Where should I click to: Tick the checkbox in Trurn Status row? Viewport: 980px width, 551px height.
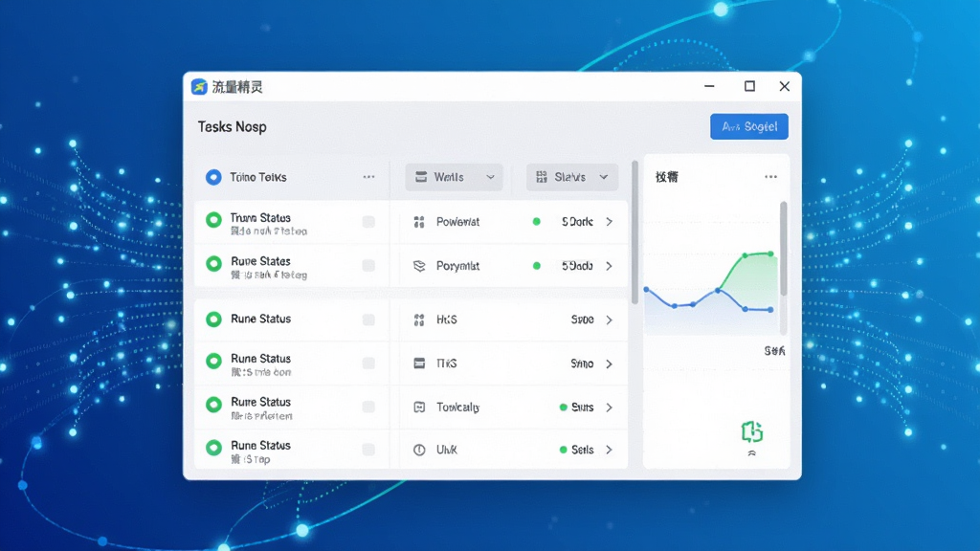coord(368,222)
